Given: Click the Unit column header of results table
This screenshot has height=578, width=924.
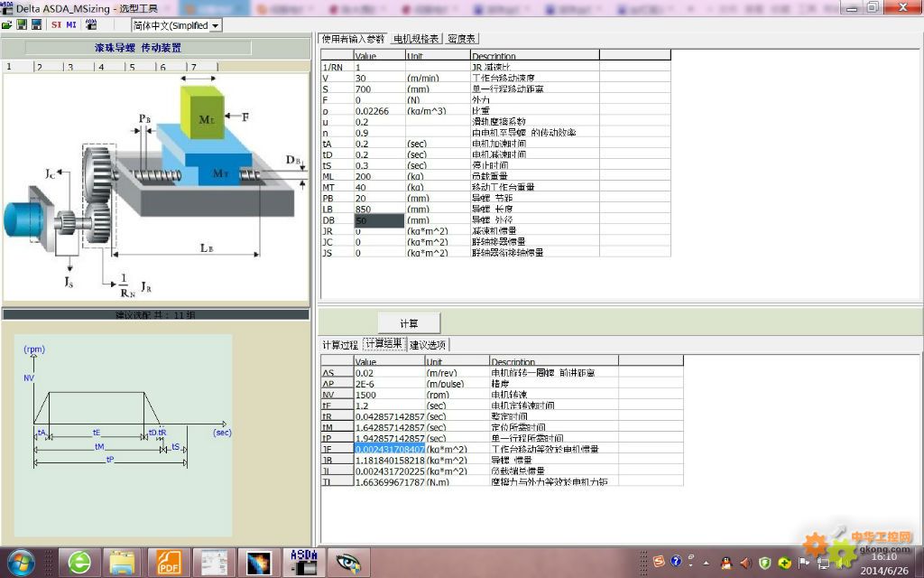Looking at the screenshot, I should (457, 361).
